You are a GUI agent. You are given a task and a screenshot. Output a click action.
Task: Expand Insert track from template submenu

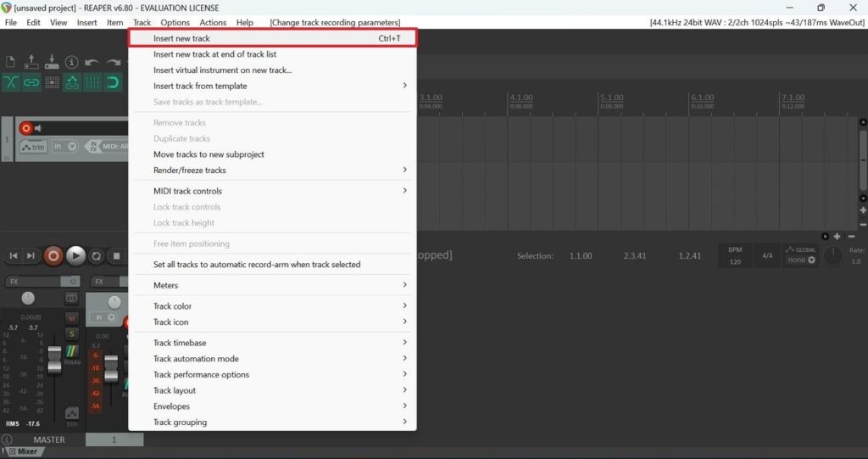(272, 86)
